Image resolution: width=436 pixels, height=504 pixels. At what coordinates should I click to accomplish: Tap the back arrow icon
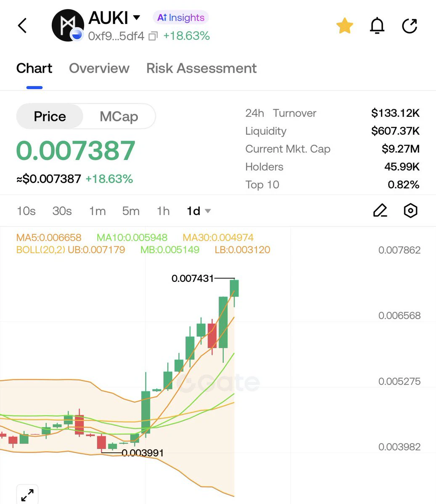(22, 26)
